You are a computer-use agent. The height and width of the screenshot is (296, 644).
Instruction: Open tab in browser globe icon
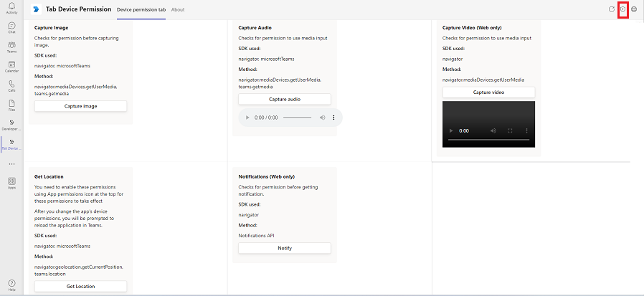[634, 9]
